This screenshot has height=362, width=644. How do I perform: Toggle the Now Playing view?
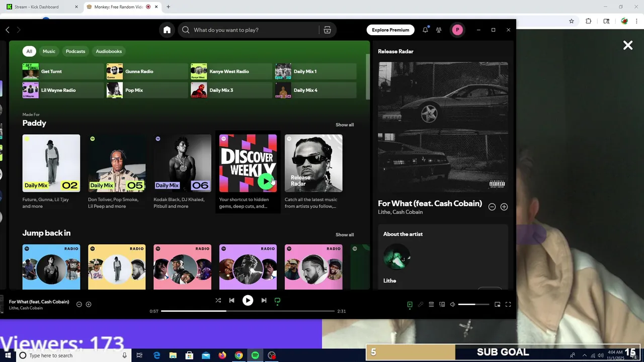[x=410, y=304]
